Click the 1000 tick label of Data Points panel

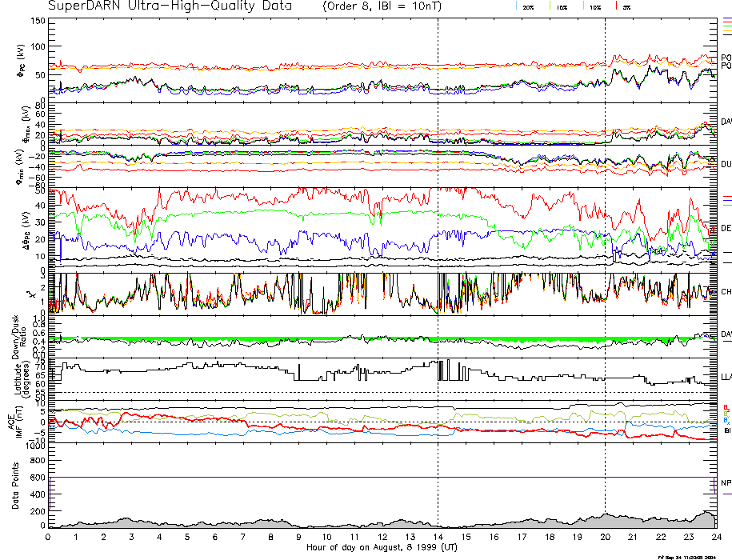pos(35,446)
